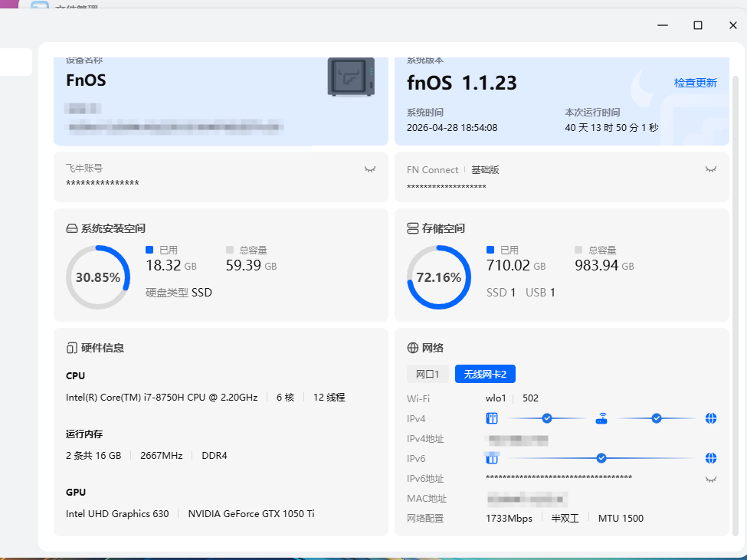The height and width of the screenshot is (560, 747).
Task: Click 检查更新 to check for updates
Action: coord(695,83)
